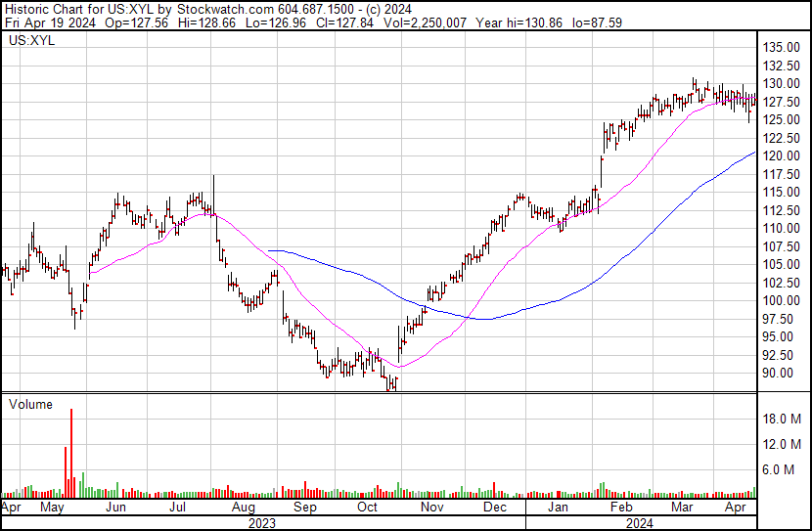Click the 135.00 price axis label
The height and width of the screenshot is (531, 812).
[782, 47]
